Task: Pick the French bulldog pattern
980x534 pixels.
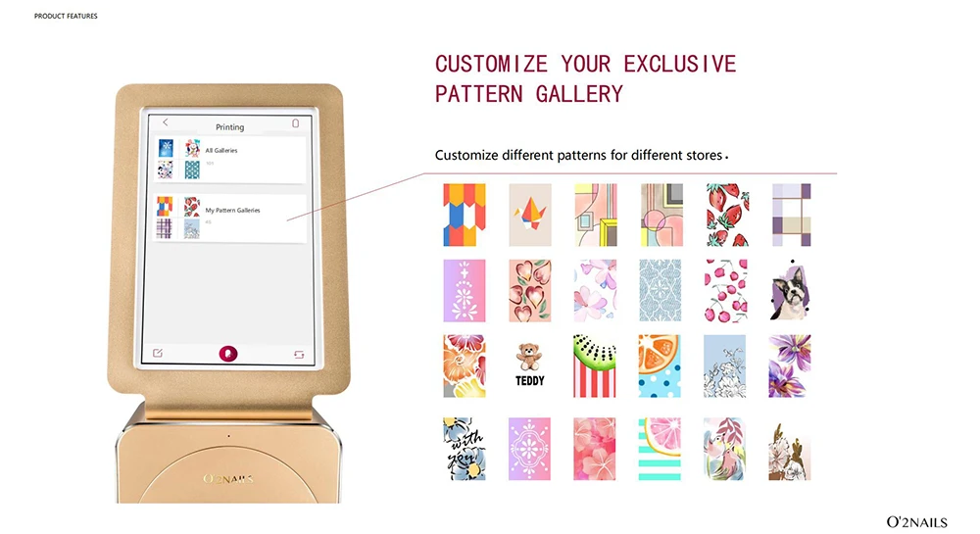Action: [x=791, y=291]
